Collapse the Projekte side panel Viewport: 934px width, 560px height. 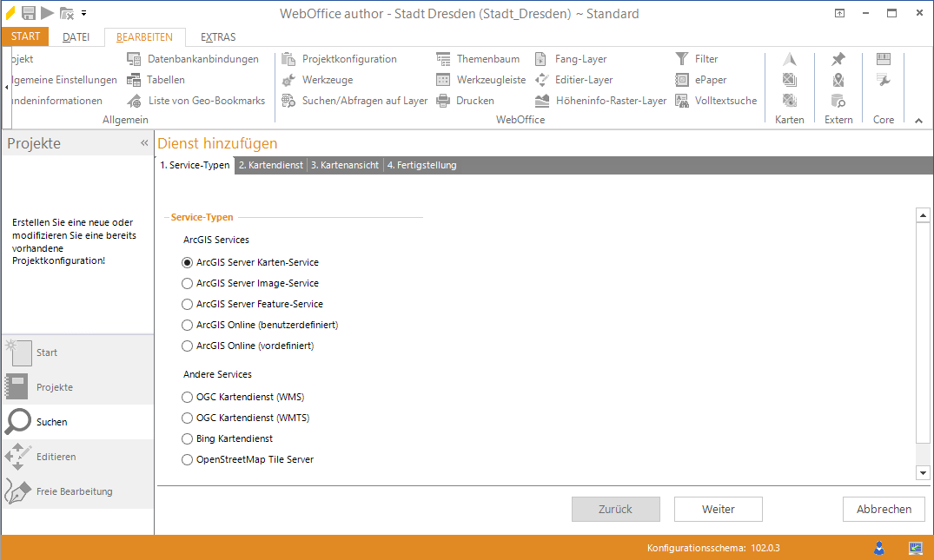click(x=144, y=143)
